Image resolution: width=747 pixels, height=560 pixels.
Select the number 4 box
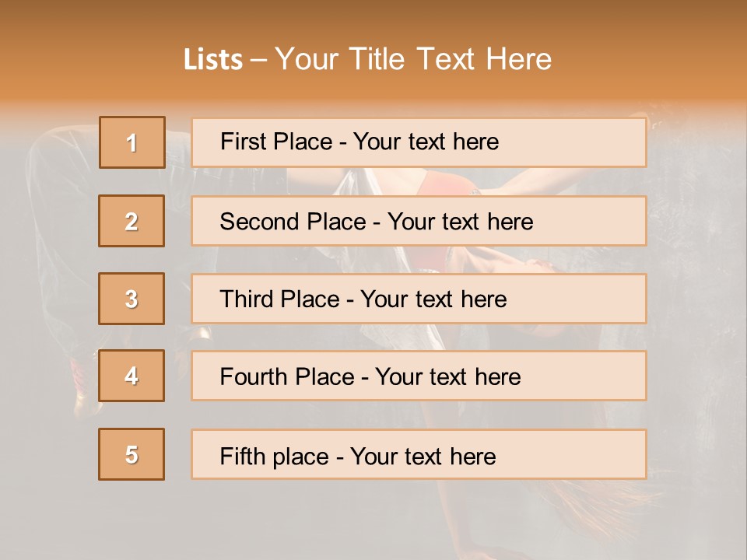(132, 376)
